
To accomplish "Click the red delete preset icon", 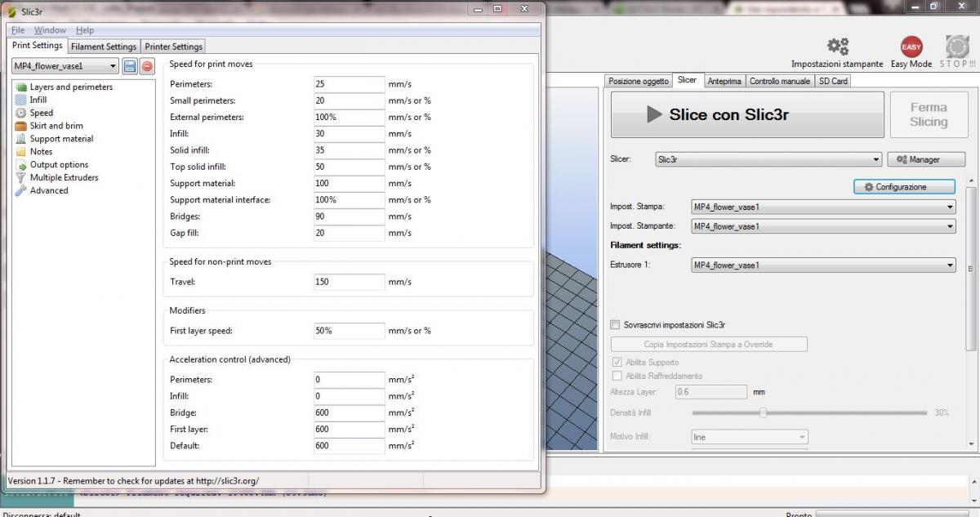I will pyautogui.click(x=147, y=66).
